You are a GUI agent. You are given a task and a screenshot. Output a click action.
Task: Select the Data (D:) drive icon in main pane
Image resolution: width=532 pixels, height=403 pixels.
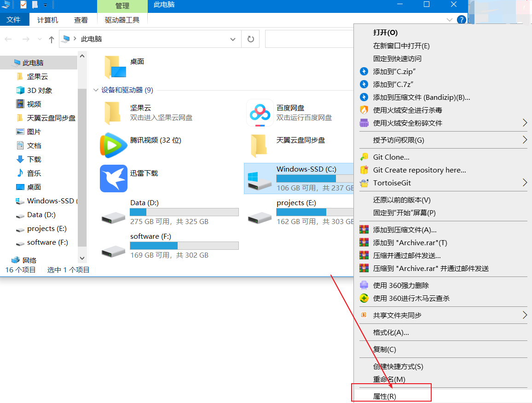coord(113,218)
